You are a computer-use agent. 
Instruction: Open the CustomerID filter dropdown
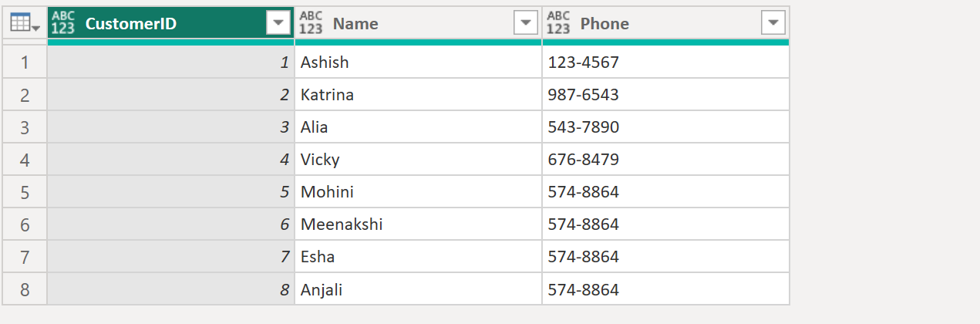coord(278,24)
